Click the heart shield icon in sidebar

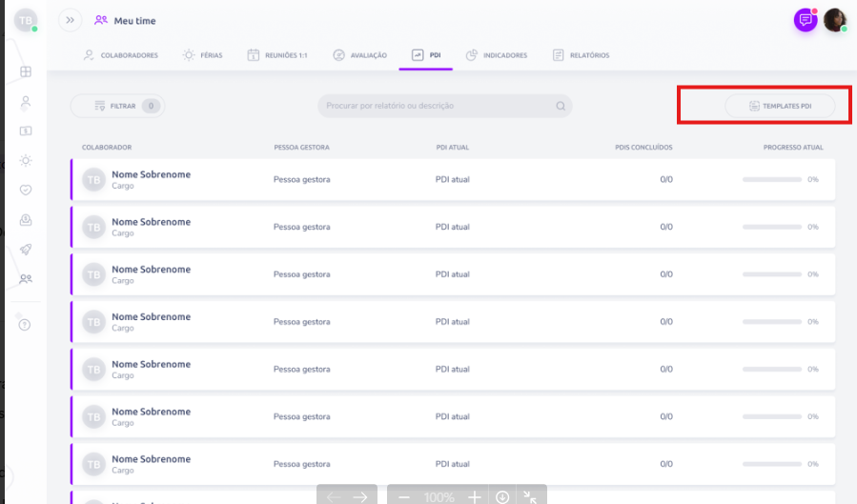point(26,190)
